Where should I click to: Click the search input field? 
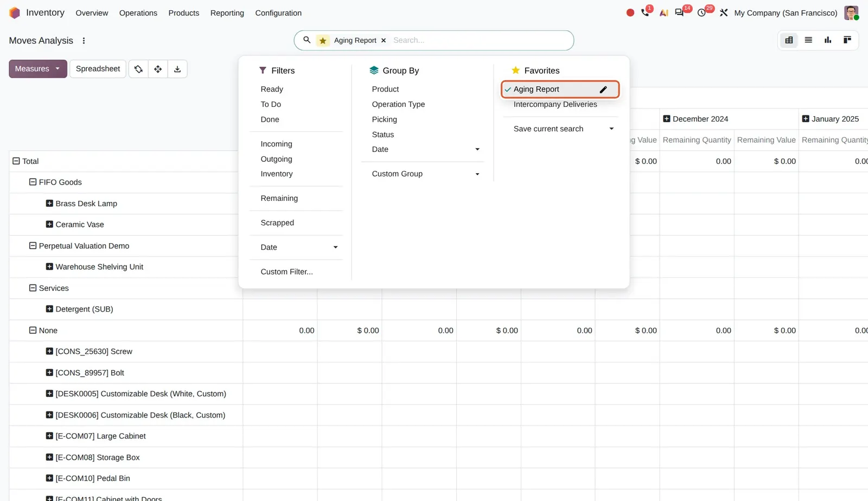[480, 40]
